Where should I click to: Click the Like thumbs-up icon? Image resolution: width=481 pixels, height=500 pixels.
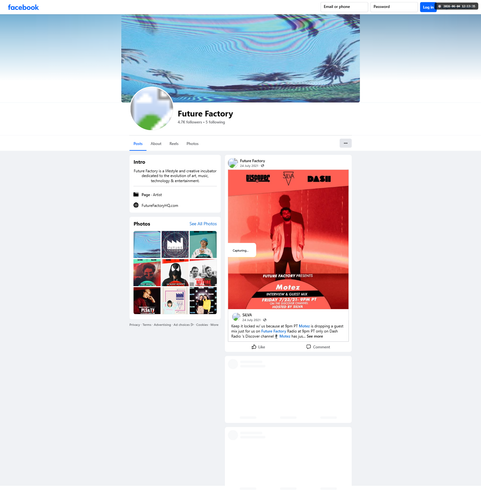[254, 347]
